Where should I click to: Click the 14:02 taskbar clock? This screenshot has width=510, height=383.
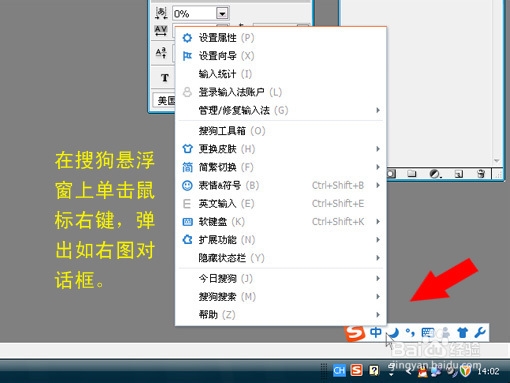point(488,371)
